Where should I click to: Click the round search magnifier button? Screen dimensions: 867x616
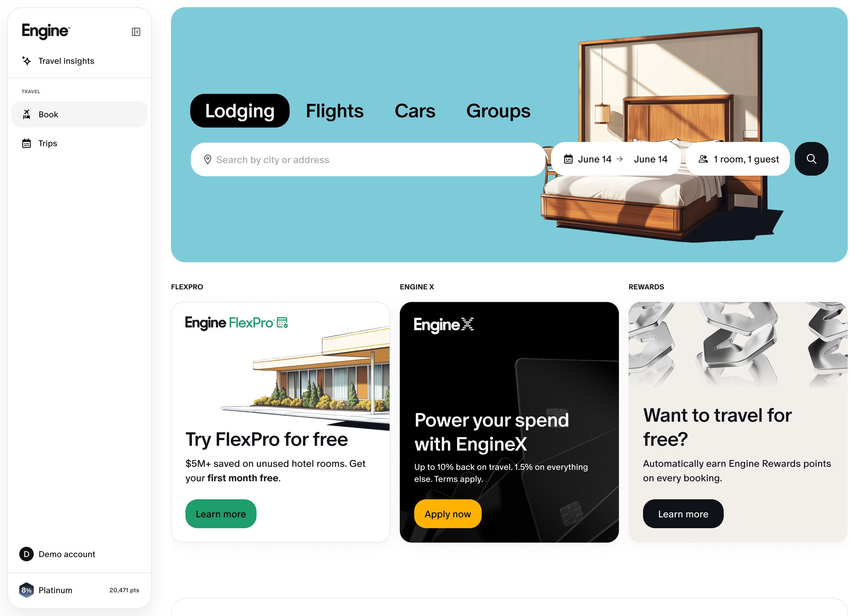tap(811, 159)
